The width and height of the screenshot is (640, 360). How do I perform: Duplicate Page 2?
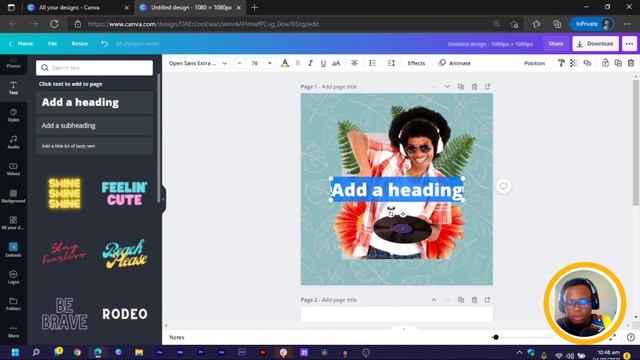point(461,300)
